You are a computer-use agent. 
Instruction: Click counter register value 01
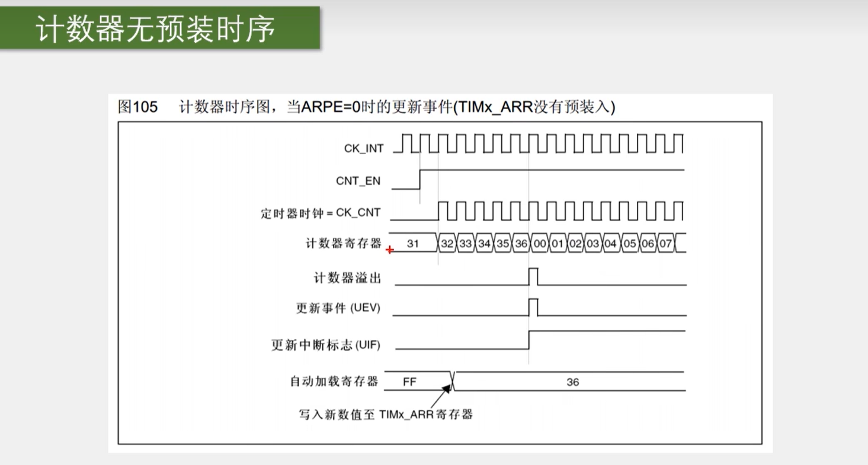557,243
